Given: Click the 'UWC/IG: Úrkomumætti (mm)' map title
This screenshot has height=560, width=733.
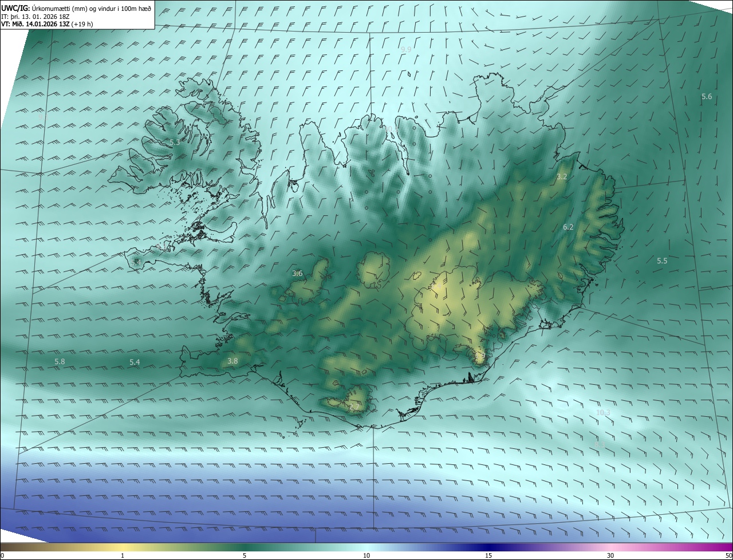Looking at the screenshot, I should (76, 9).
